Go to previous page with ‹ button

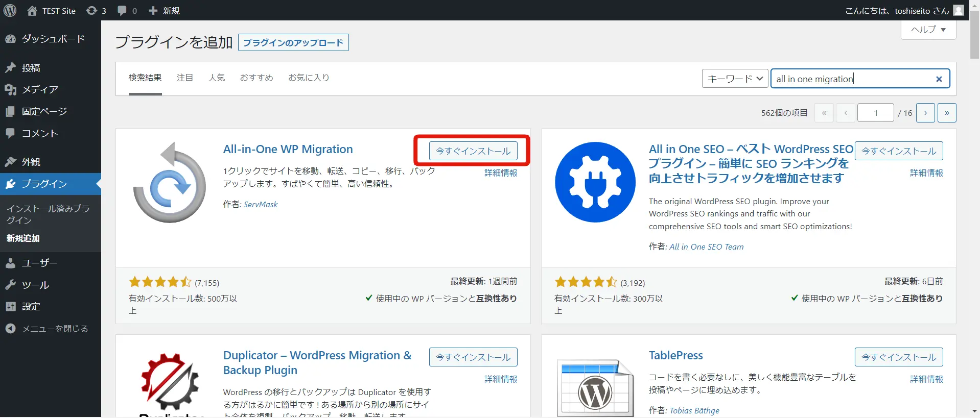pos(846,113)
